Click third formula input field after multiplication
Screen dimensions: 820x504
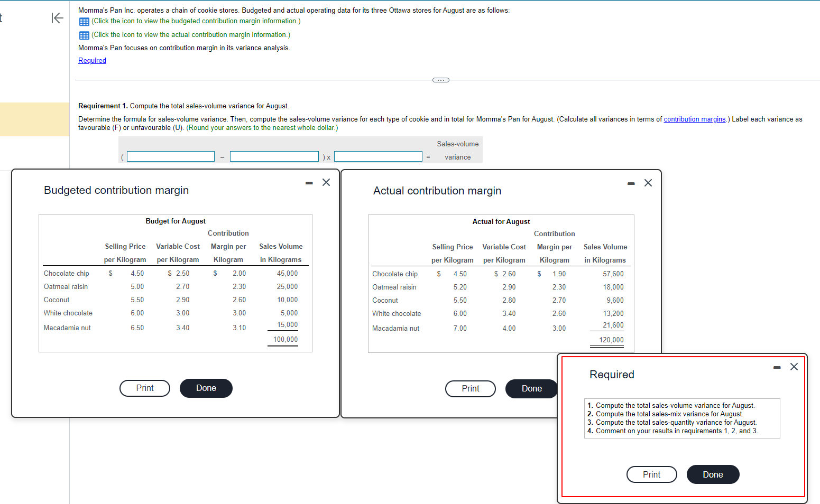tap(378, 157)
